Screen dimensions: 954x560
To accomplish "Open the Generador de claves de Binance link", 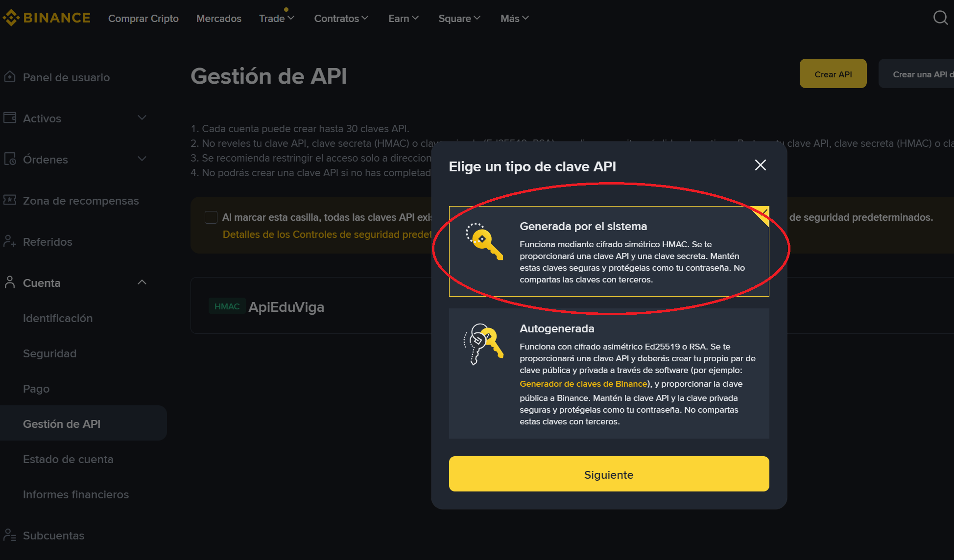I will tap(583, 384).
